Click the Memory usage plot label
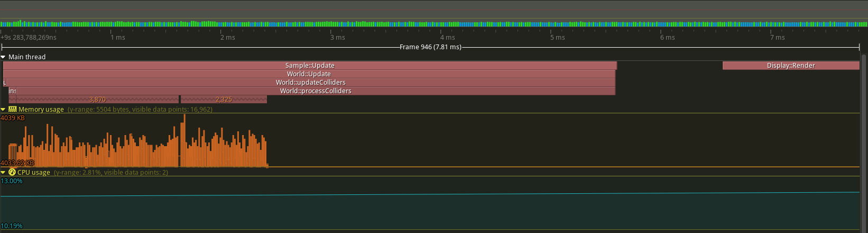 click(x=41, y=109)
